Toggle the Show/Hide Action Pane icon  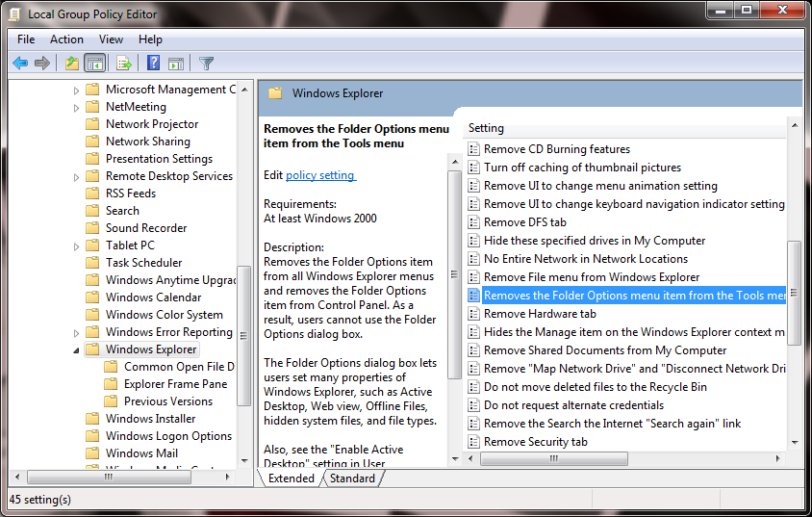coord(175,64)
